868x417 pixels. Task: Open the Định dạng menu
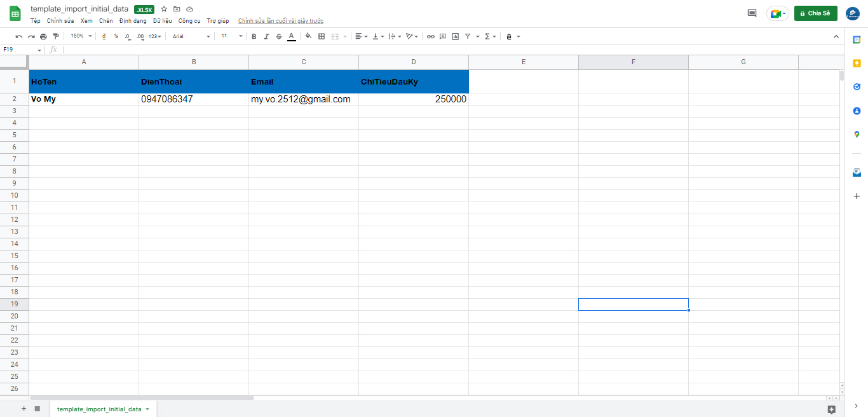click(133, 21)
